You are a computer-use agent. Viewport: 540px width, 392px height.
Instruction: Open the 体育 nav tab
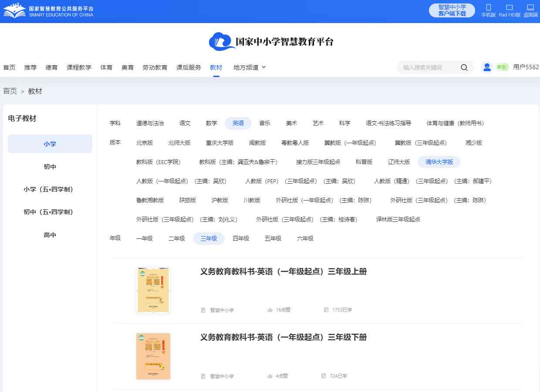[x=106, y=67]
